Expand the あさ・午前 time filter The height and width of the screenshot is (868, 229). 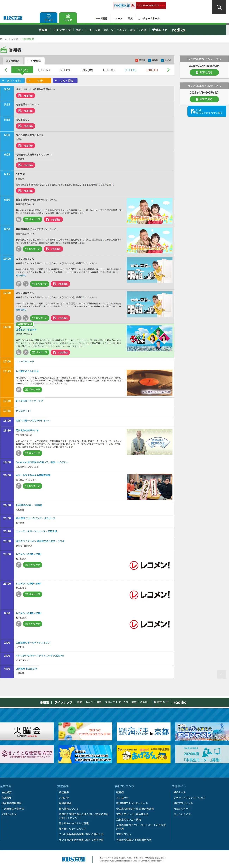point(12,81)
